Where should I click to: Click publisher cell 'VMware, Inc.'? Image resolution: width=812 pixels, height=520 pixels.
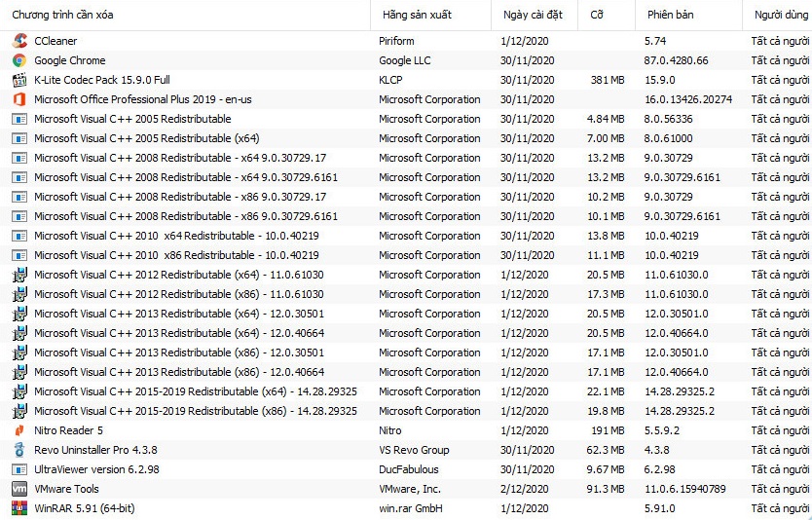pos(410,489)
